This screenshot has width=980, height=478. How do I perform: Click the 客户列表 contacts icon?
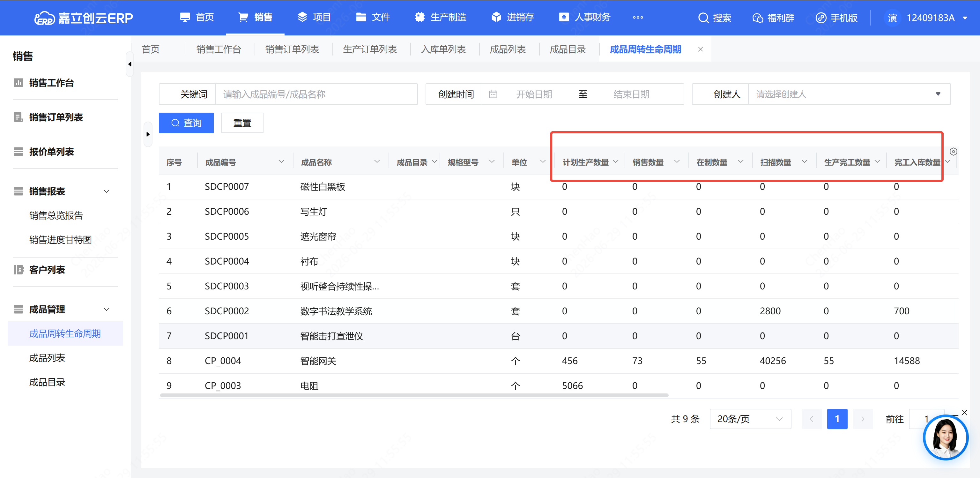click(18, 269)
